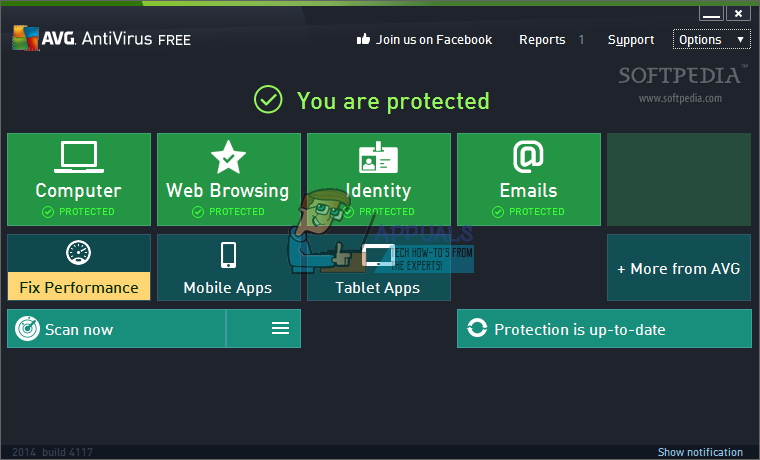Image resolution: width=760 pixels, height=460 pixels.
Task: Open the Mobile Apps tile label
Action: point(228,288)
